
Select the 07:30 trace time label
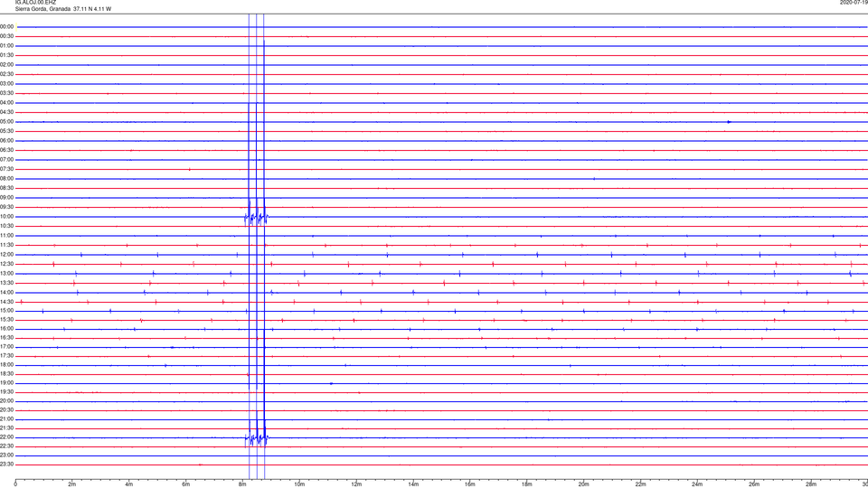click(6, 169)
